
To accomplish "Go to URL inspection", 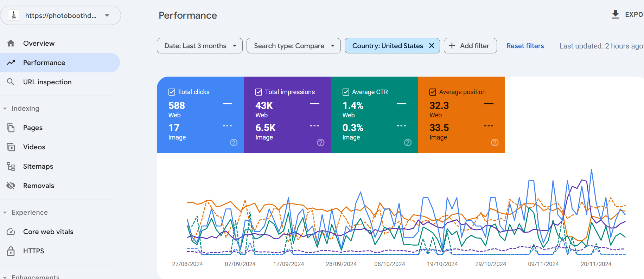I will tap(60, 82).
